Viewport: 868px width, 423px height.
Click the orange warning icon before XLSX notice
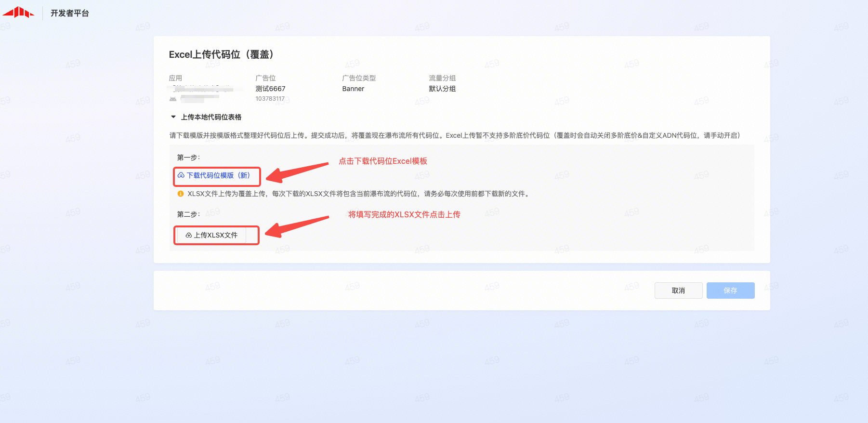[181, 194]
